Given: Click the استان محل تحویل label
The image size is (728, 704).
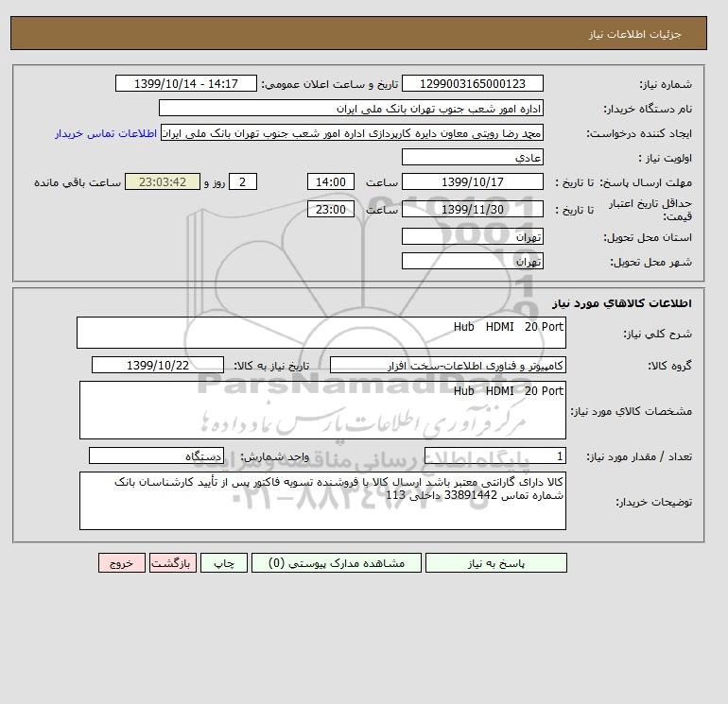Looking at the screenshot, I should pyautogui.click(x=648, y=237).
